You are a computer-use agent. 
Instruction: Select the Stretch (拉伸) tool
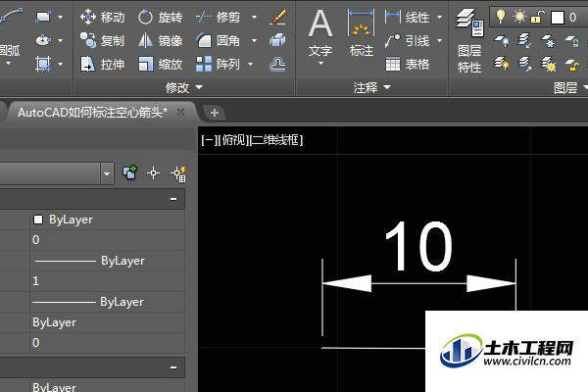pyautogui.click(x=102, y=64)
